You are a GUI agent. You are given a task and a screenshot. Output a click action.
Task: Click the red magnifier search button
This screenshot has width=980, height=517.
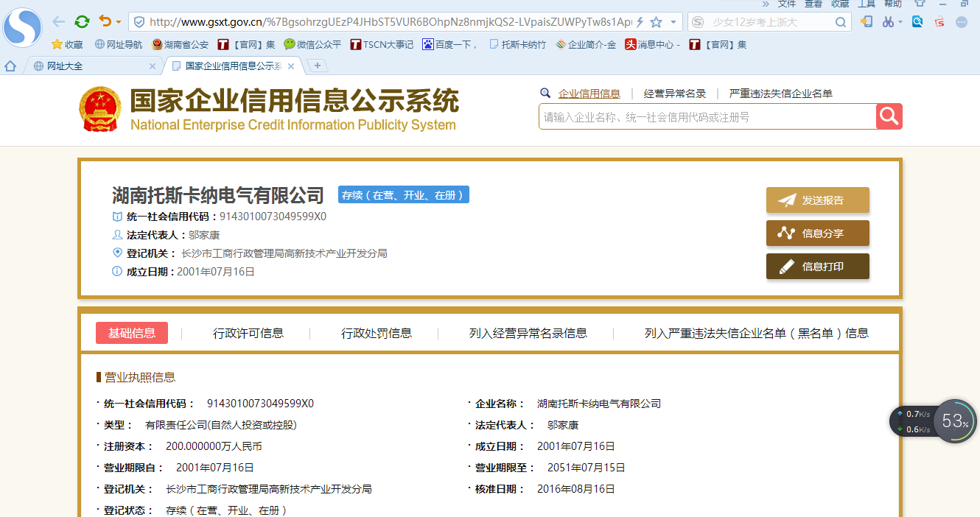(889, 116)
